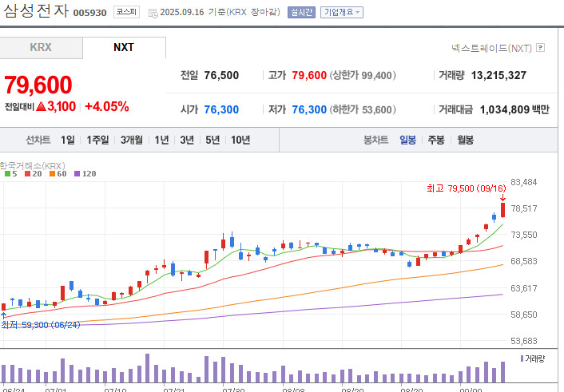This screenshot has height=392, width=564.
Task: Click the purple 120-day moving average marker
Action: [x=77, y=174]
